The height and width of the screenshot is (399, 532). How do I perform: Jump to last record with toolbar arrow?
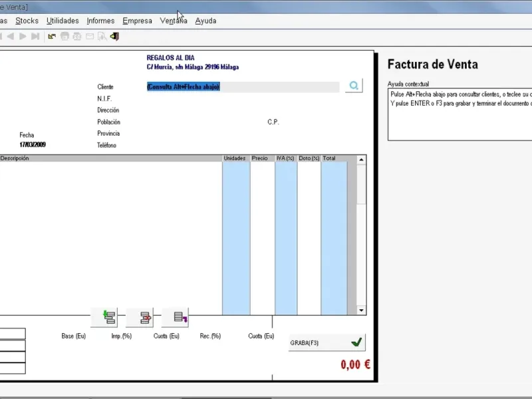(x=35, y=37)
